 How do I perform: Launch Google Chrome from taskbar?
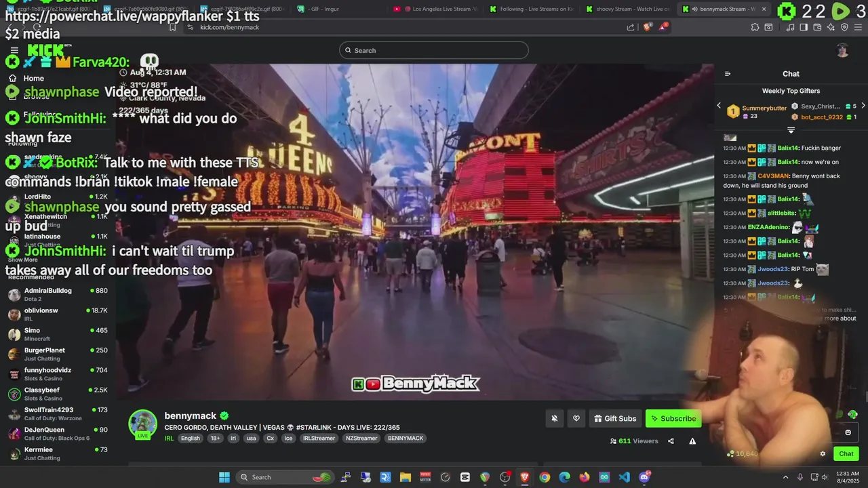[x=545, y=477]
